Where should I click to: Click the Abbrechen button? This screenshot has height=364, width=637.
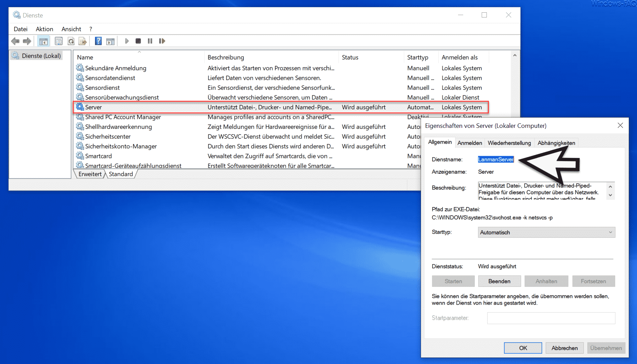click(x=564, y=348)
